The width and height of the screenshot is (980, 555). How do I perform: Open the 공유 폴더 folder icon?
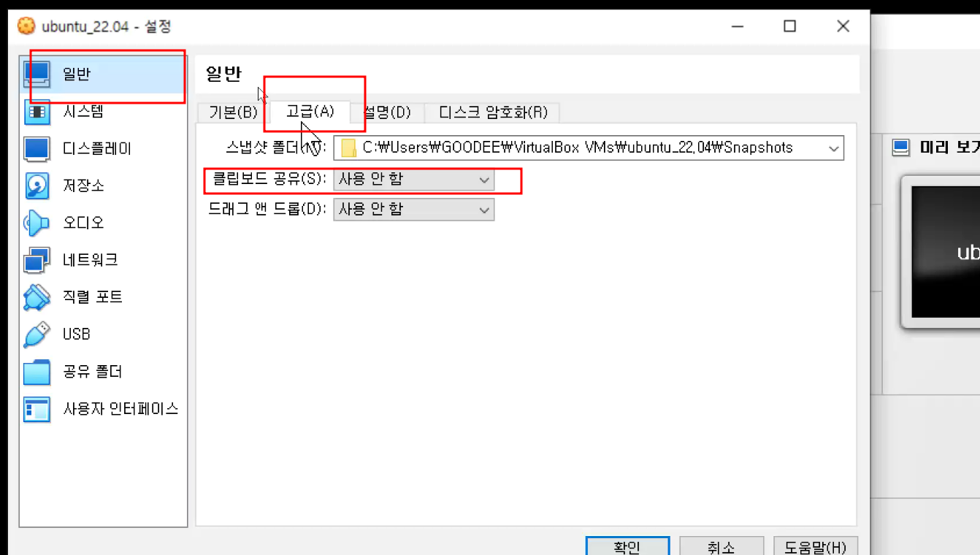37,372
